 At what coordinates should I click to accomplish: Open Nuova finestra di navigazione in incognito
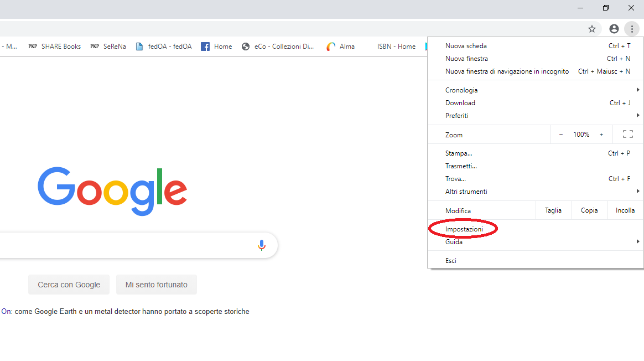(536, 71)
